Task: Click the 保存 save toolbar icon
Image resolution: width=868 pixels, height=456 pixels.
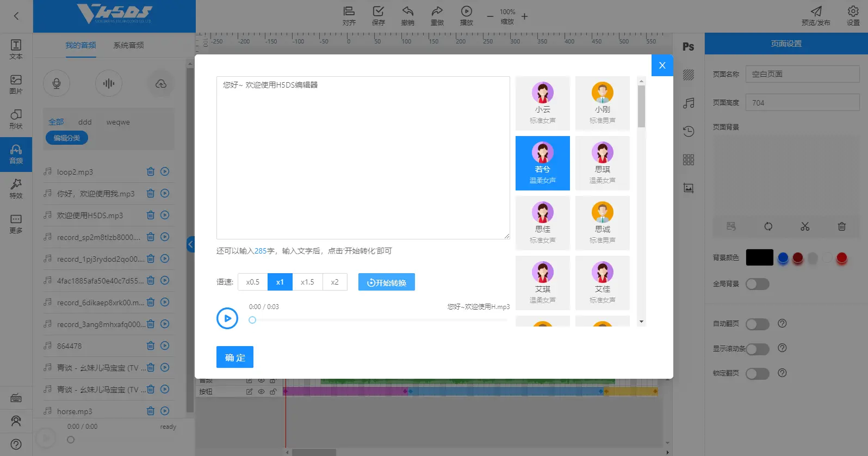Action: point(379,16)
